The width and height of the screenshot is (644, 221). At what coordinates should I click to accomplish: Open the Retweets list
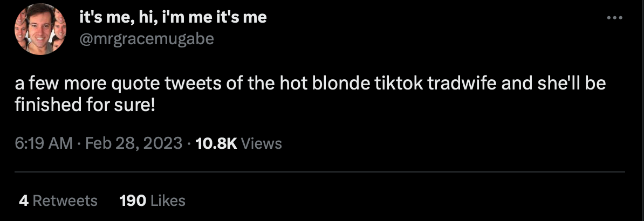[65, 201]
